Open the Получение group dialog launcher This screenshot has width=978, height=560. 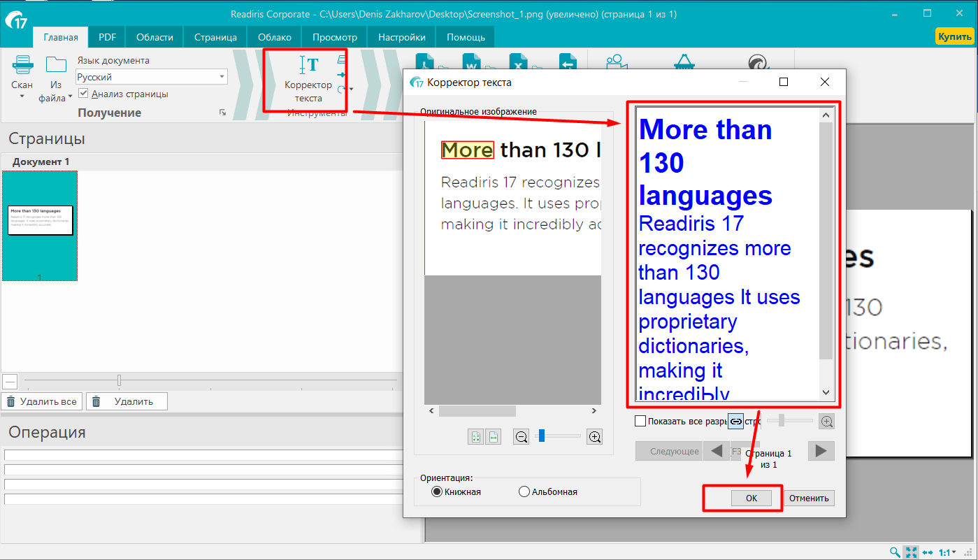pyautogui.click(x=222, y=113)
